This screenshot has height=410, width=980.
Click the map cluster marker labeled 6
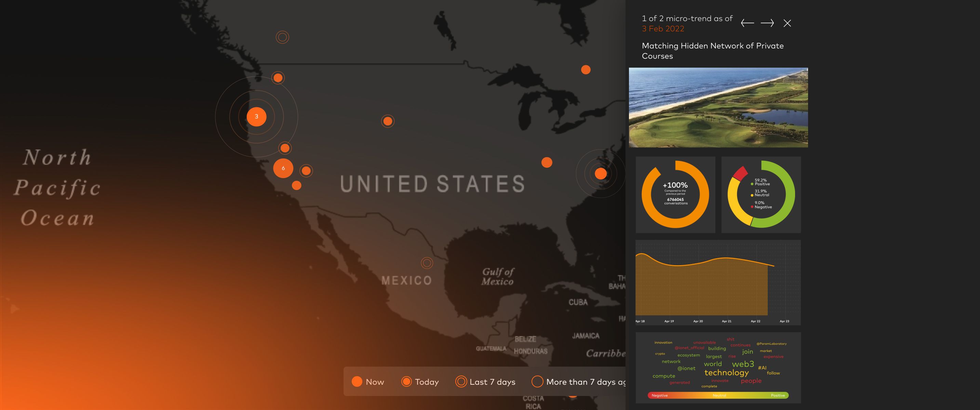283,168
